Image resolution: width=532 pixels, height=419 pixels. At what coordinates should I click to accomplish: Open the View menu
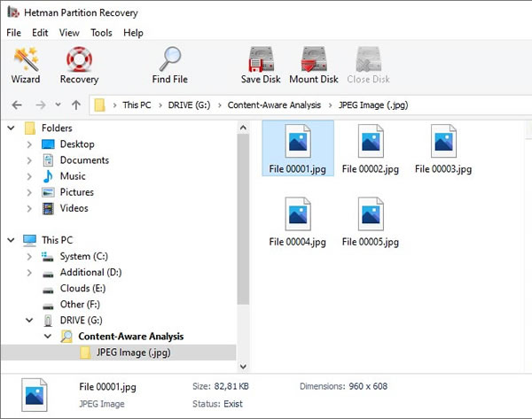(x=69, y=33)
